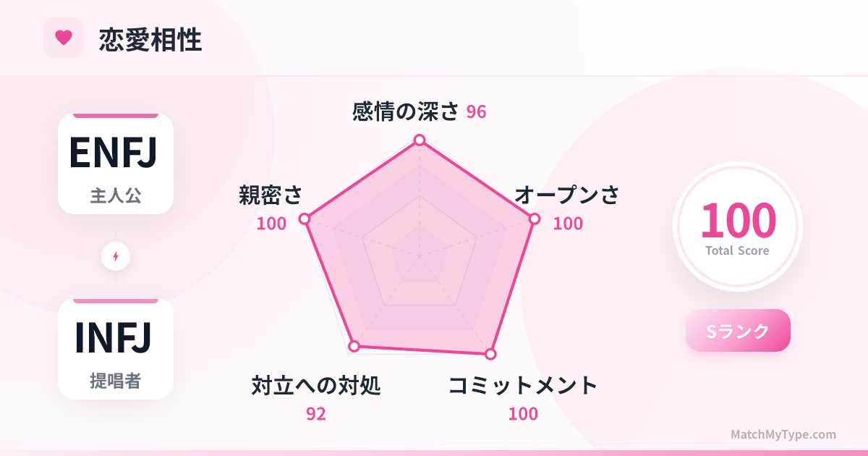Click the 96 score beside 感情の深さ
Viewport: 868px width, 456px height.
(x=476, y=112)
